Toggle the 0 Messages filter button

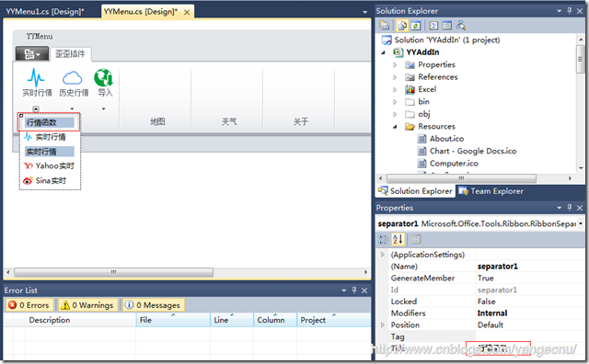153,305
